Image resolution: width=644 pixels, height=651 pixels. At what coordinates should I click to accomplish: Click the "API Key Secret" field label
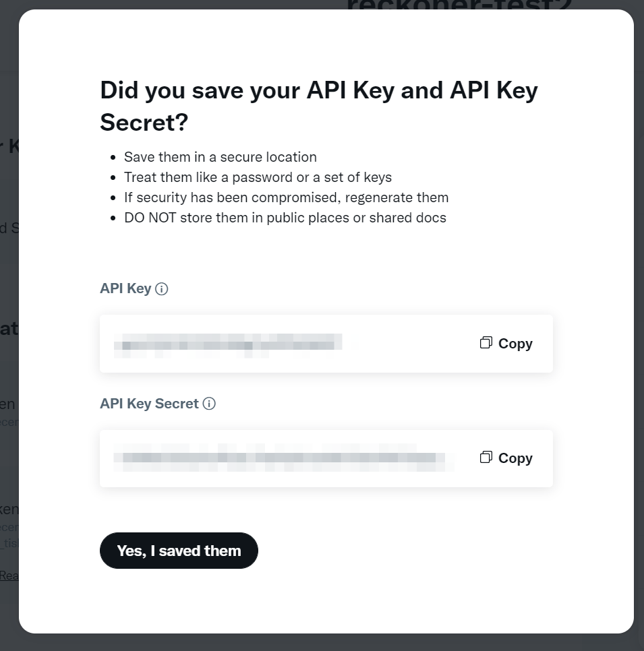click(149, 404)
